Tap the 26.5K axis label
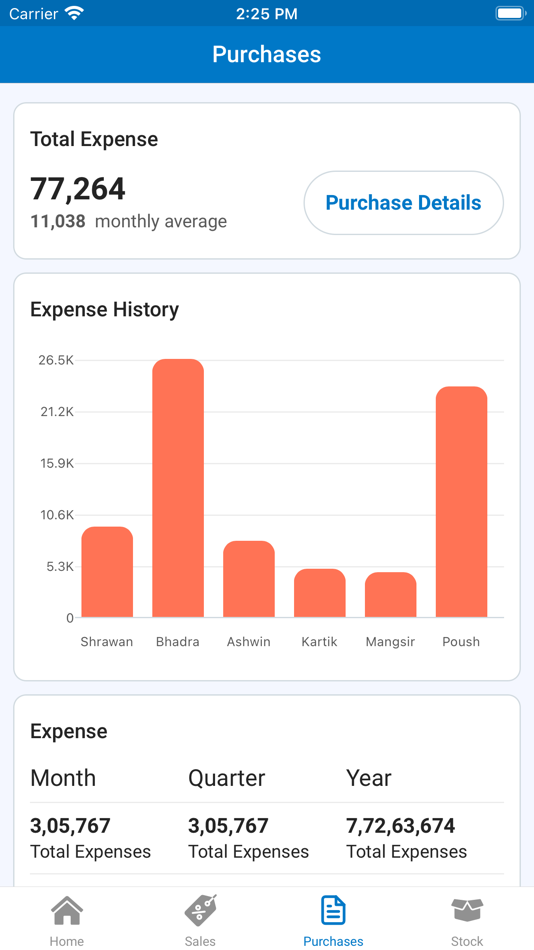 coord(56,360)
